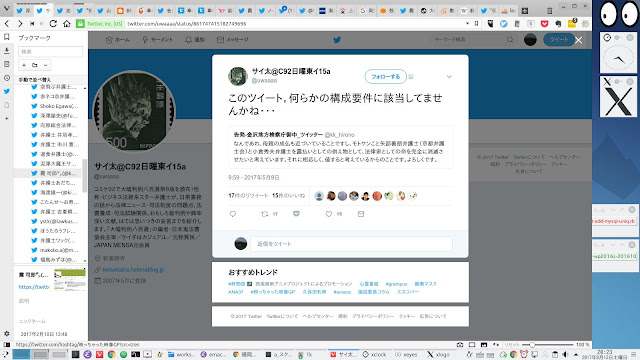This screenshot has height=360, width=640.
Task: Click the address bar URL
Action: pyautogui.click(x=187, y=24)
